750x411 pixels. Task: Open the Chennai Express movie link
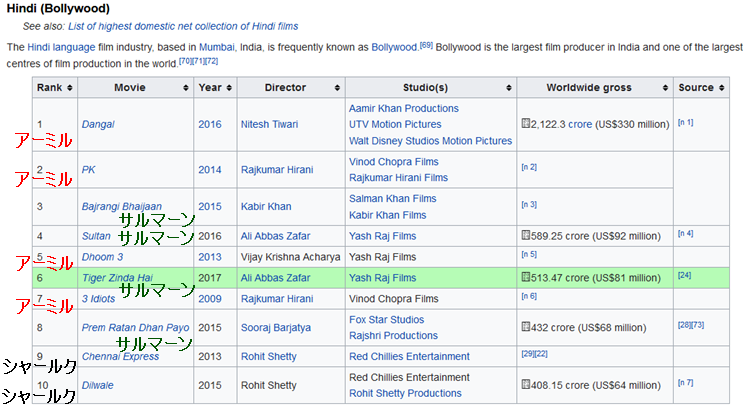click(120, 356)
